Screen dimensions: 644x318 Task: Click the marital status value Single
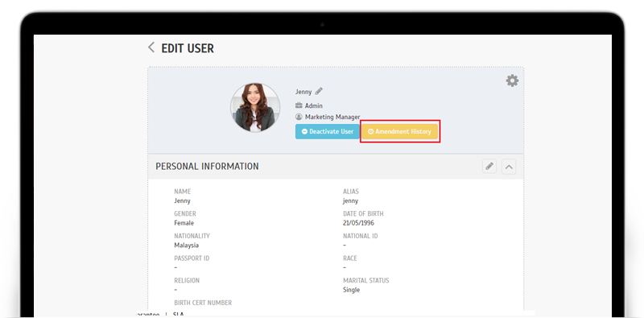point(351,290)
